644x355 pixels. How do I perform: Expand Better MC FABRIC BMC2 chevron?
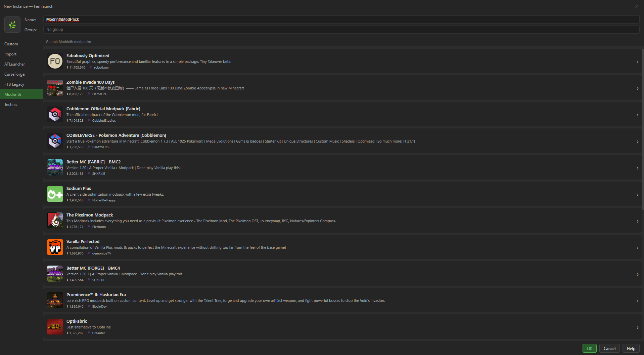tap(637, 168)
